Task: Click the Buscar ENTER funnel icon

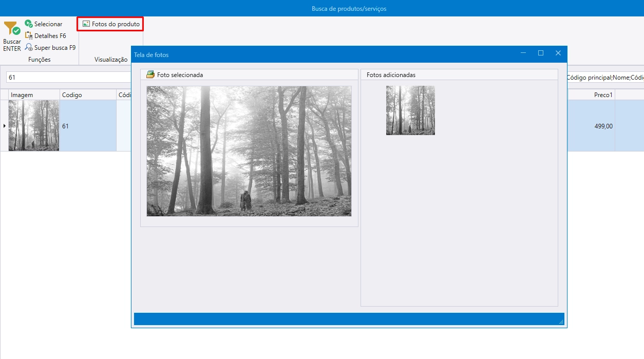Action: [x=12, y=28]
